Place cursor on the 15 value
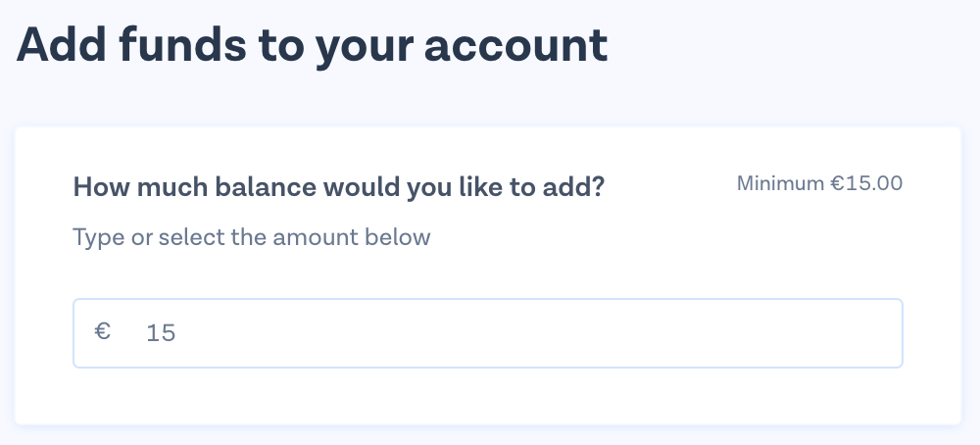 pos(161,333)
